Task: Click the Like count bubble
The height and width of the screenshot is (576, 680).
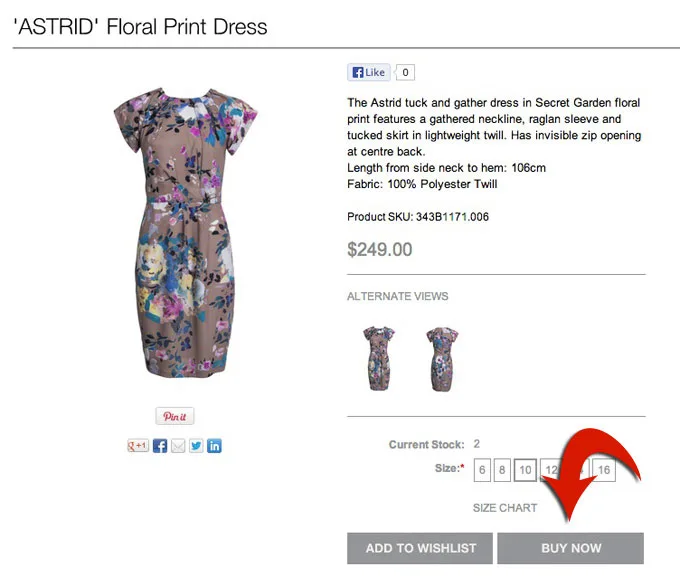Action: (x=405, y=72)
